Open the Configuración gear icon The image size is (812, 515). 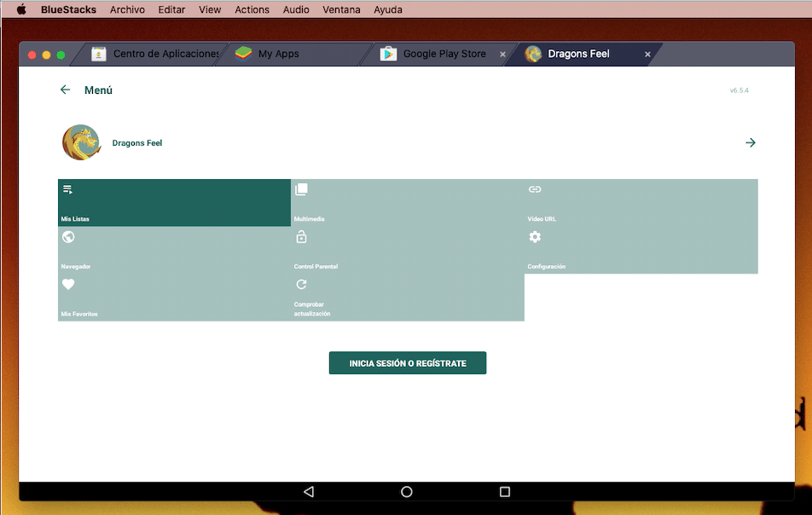point(535,237)
